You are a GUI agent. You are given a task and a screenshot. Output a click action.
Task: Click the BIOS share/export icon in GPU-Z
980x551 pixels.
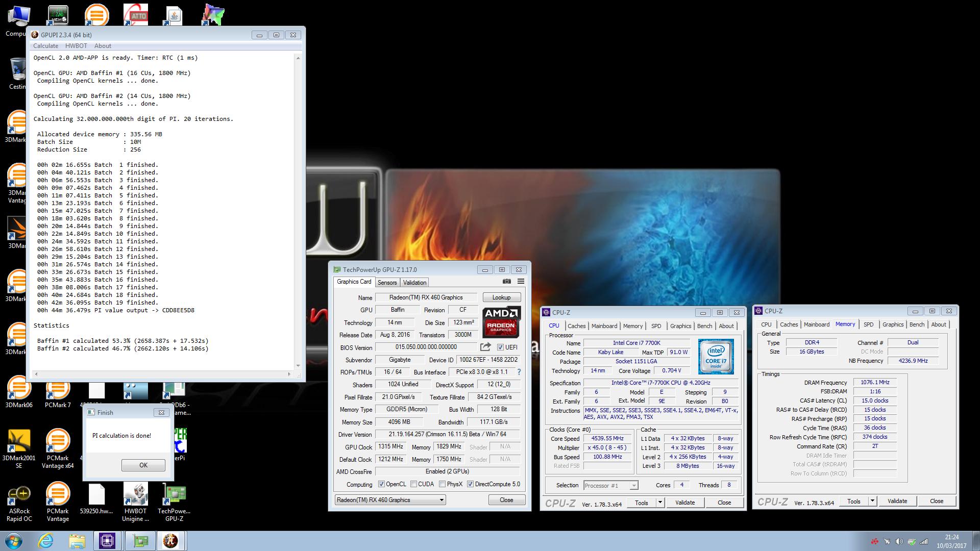click(485, 347)
